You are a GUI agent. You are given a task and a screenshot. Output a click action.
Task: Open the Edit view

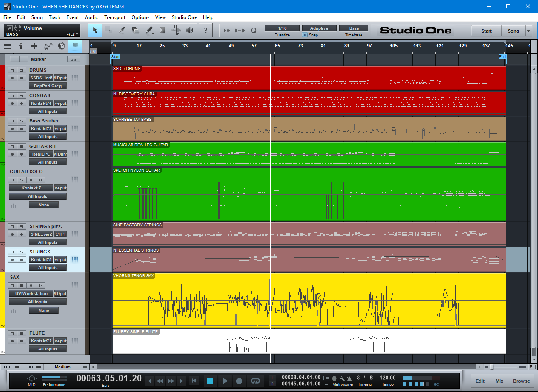click(480, 381)
